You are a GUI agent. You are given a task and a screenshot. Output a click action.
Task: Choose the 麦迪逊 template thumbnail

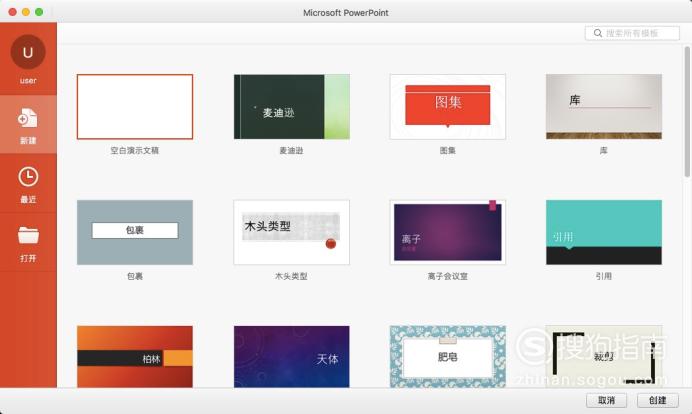291,106
